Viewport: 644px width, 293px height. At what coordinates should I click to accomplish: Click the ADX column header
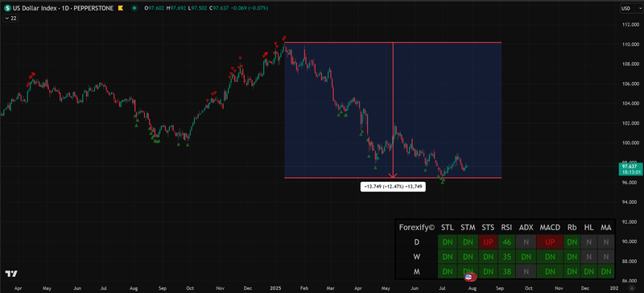[526, 227]
